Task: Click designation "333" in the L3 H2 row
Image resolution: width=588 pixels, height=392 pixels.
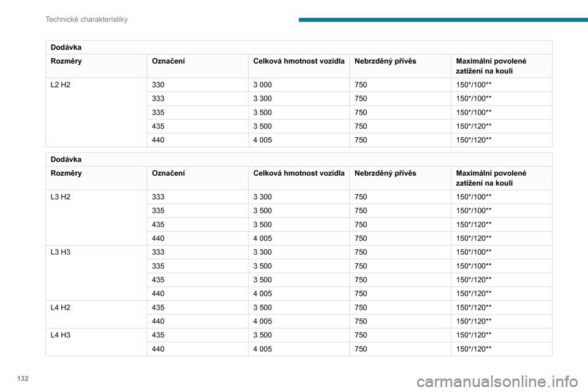Action: pos(158,197)
